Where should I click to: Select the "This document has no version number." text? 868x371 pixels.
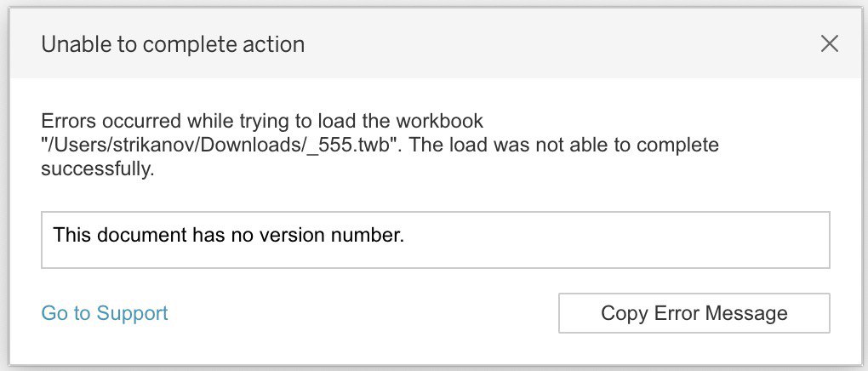pos(228,234)
